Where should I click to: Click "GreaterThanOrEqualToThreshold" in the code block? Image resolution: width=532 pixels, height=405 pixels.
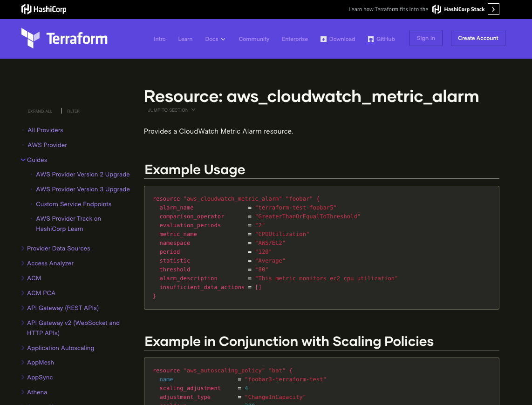[x=307, y=216]
